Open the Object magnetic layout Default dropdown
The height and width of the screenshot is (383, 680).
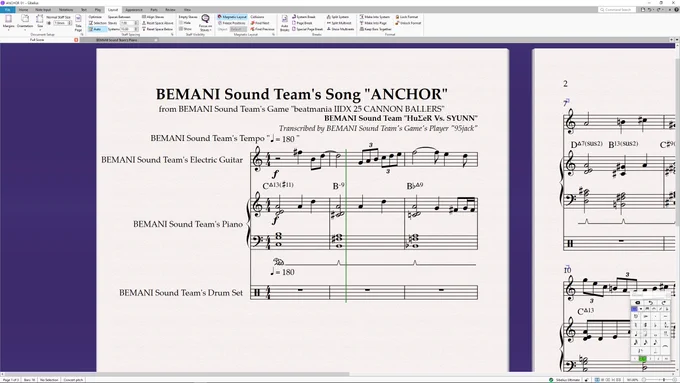coord(238,29)
